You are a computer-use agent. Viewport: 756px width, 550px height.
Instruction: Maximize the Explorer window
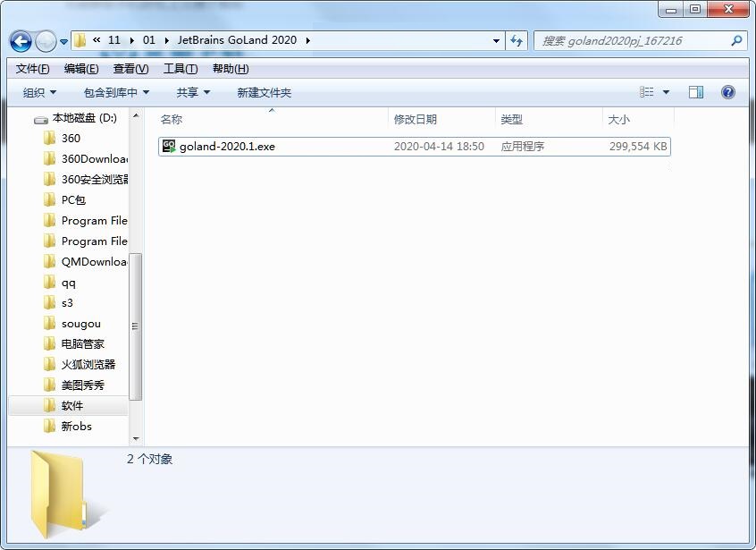[695, 9]
